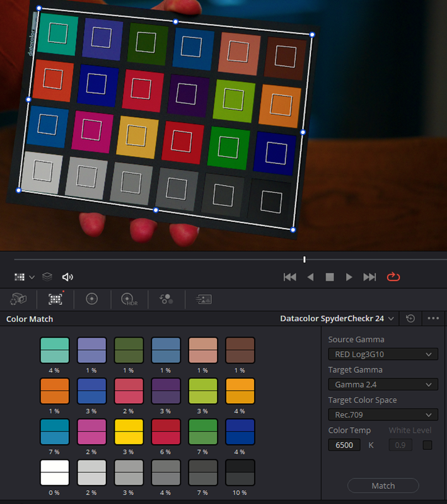The width and height of the screenshot is (447, 504).
Task: Click the chart overlay bottom-right corner handle
Action: point(293,230)
